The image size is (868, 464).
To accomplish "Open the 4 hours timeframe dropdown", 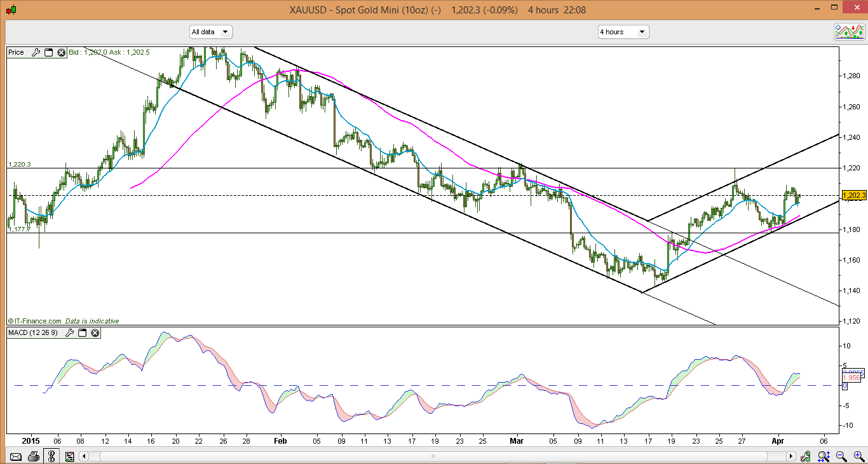I will pyautogui.click(x=623, y=32).
